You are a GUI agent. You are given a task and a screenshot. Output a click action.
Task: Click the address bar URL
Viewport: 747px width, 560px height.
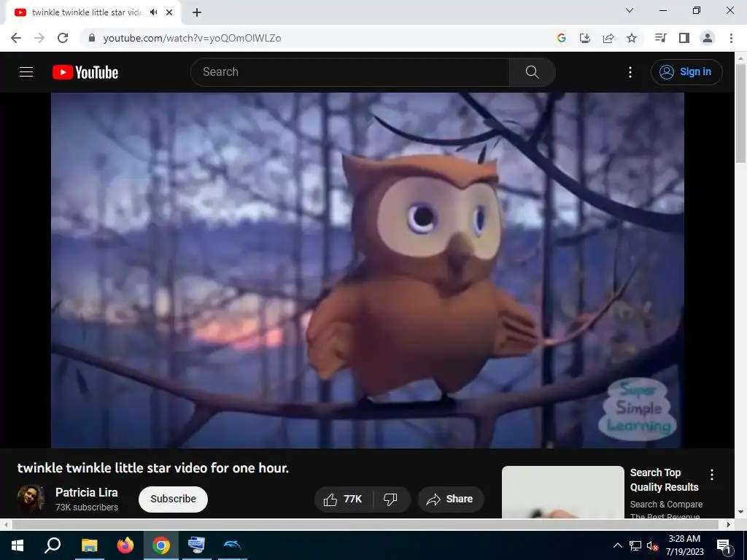pos(192,38)
